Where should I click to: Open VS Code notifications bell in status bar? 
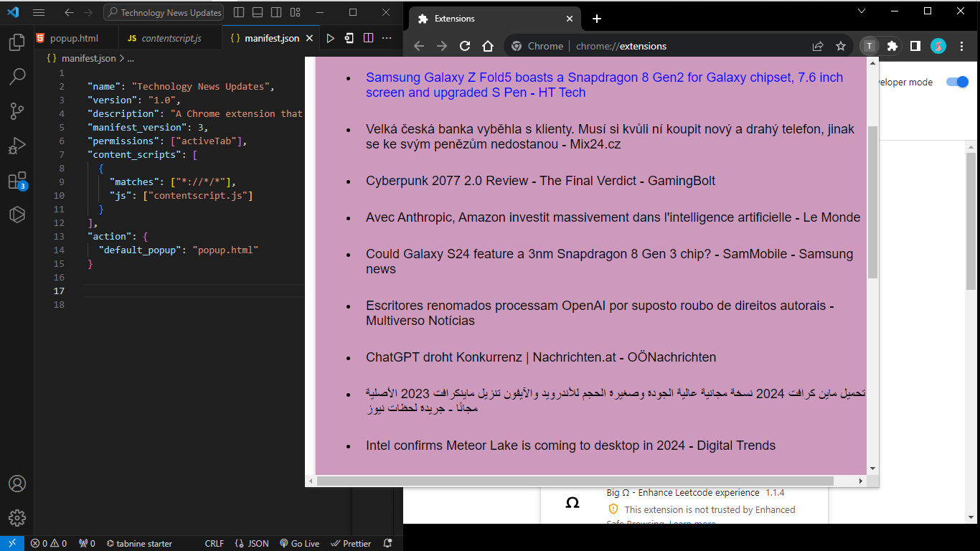(x=388, y=544)
